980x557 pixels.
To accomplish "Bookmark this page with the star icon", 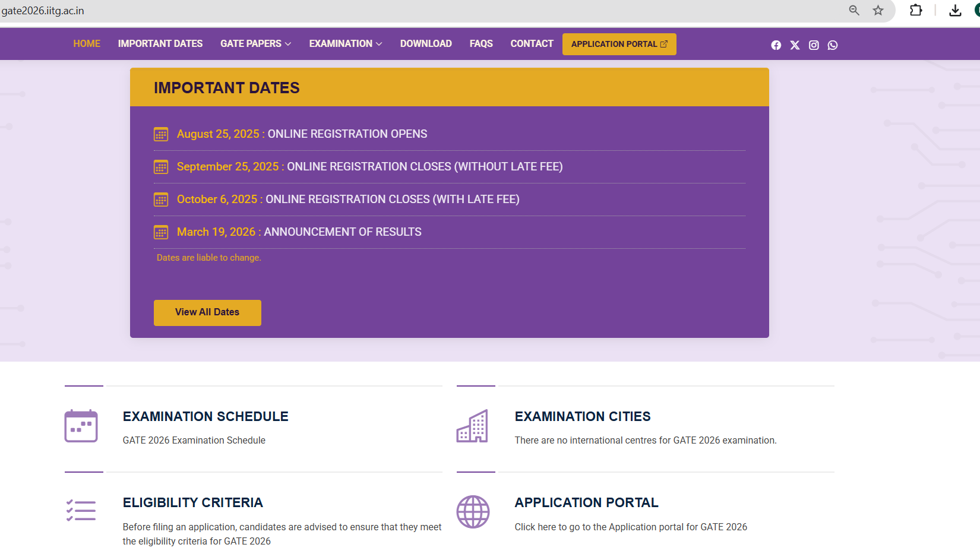I will 878,10.
